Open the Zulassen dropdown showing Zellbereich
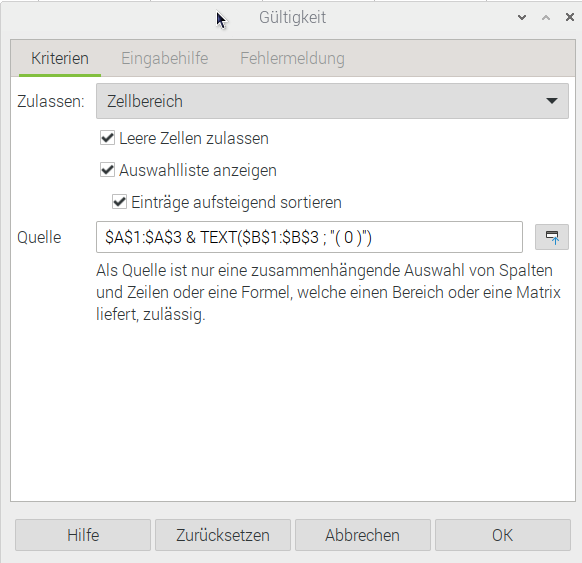582x563 pixels. point(332,101)
